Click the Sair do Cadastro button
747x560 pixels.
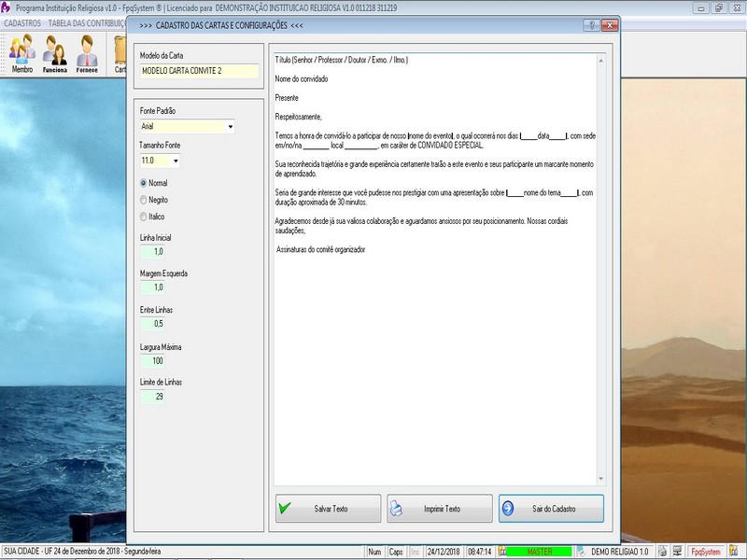(x=551, y=509)
